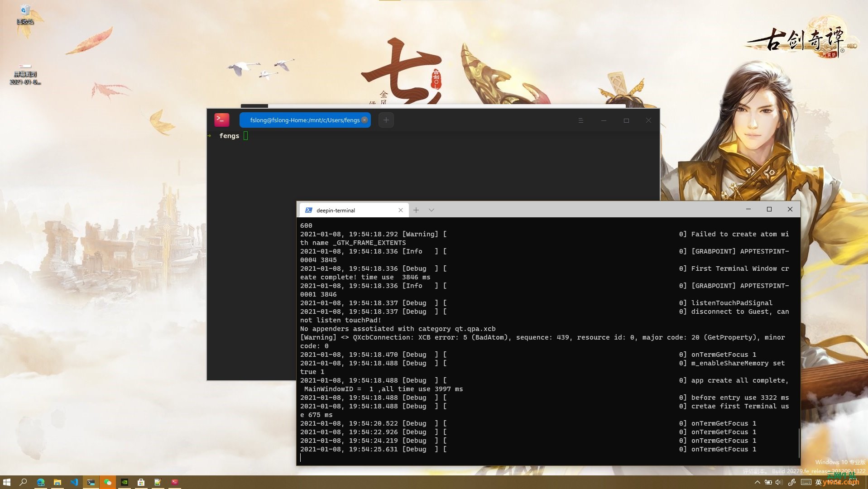The width and height of the screenshot is (868, 489).
Task: Click the PowerShell icon in deepin-terminal tab
Action: coord(309,210)
